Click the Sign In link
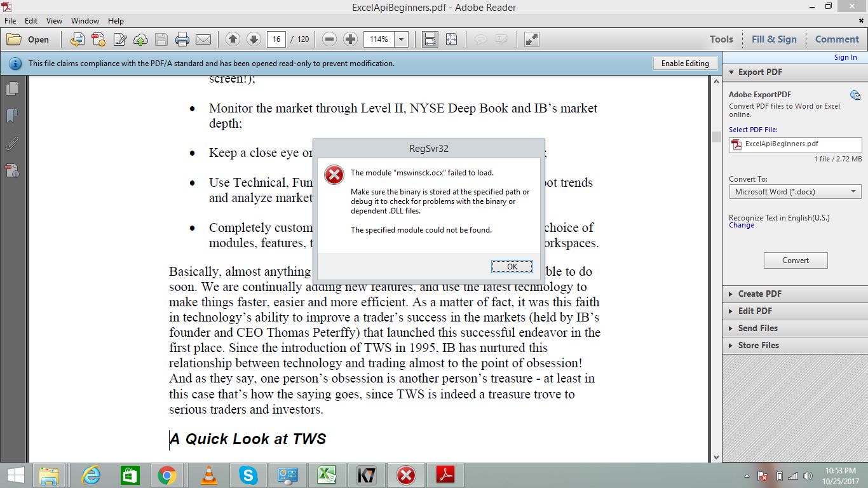 click(x=846, y=57)
